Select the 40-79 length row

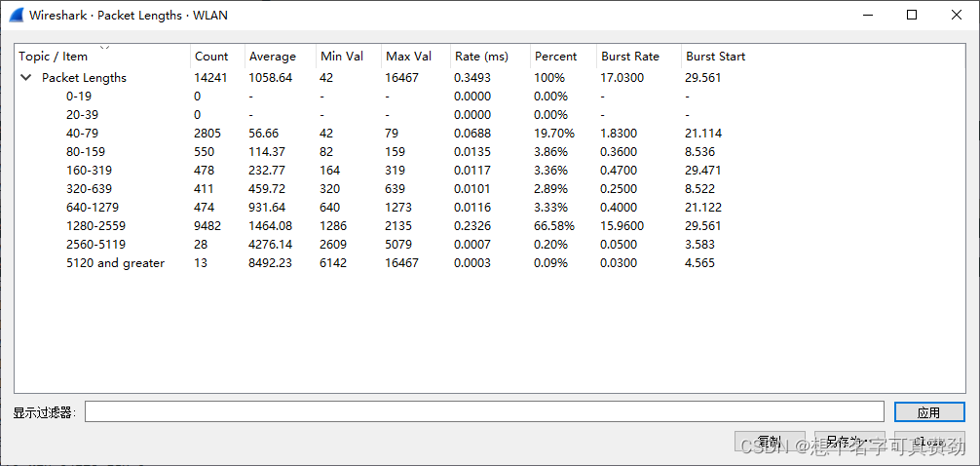pyautogui.click(x=490, y=134)
